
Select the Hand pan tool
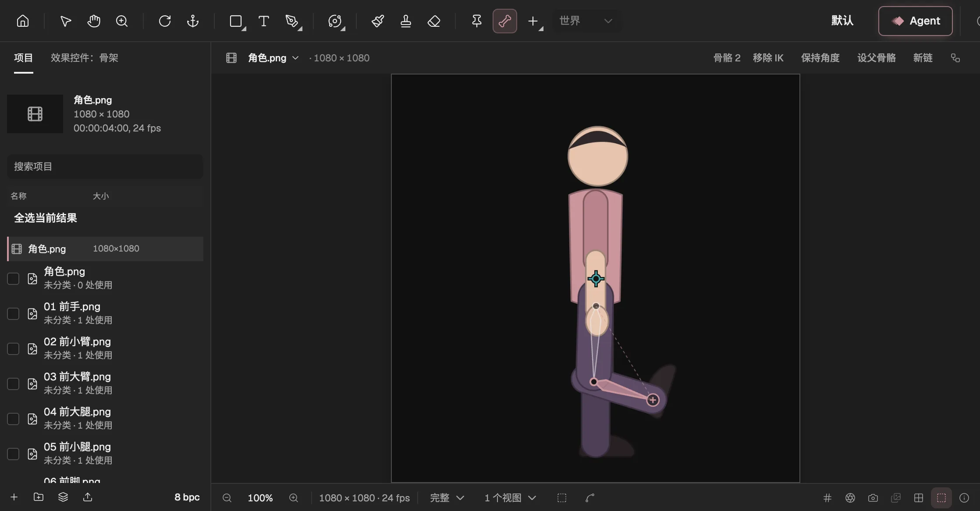(x=94, y=21)
